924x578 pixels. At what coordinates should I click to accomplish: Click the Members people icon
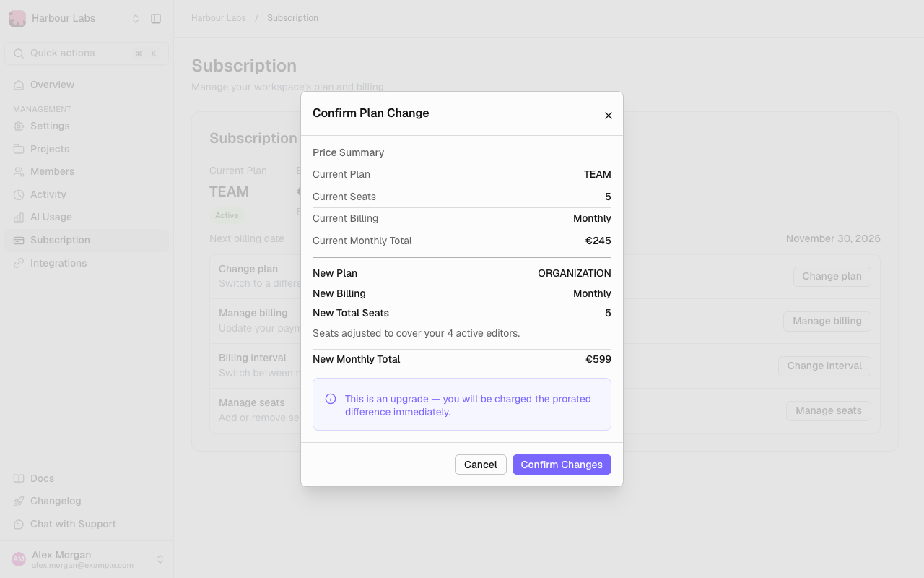click(x=19, y=172)
